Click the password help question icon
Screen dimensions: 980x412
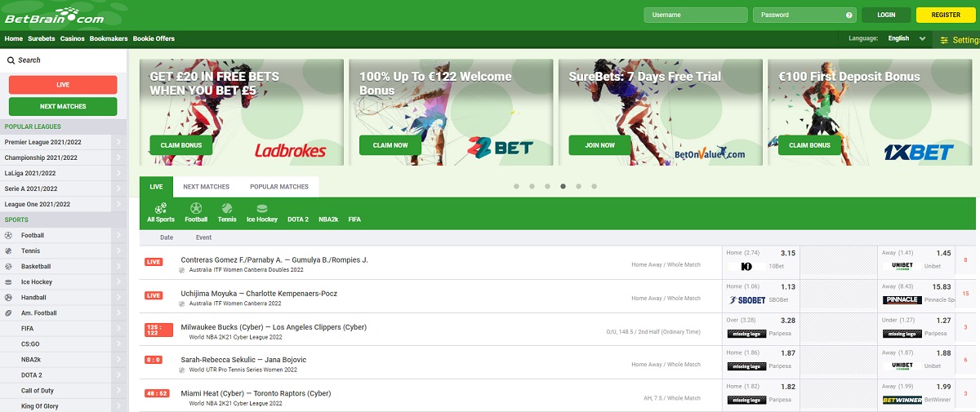coord(849,15)
